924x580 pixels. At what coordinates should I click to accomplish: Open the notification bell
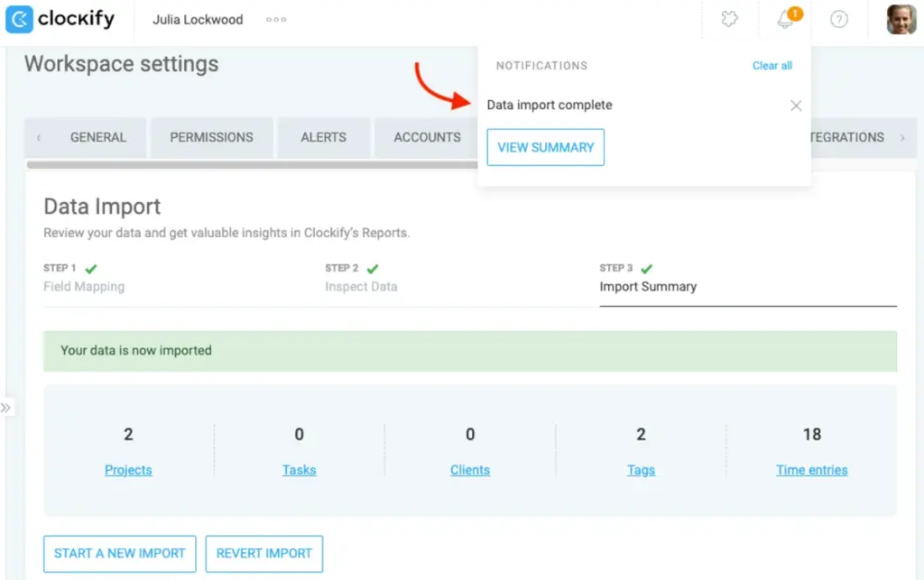tap(786, 19)
